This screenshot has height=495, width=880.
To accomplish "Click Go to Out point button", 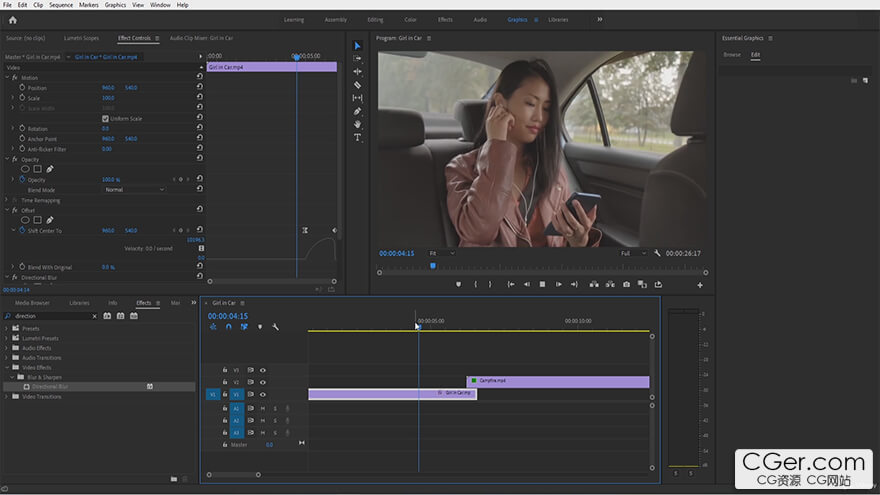I will click(x=574, y=285).
